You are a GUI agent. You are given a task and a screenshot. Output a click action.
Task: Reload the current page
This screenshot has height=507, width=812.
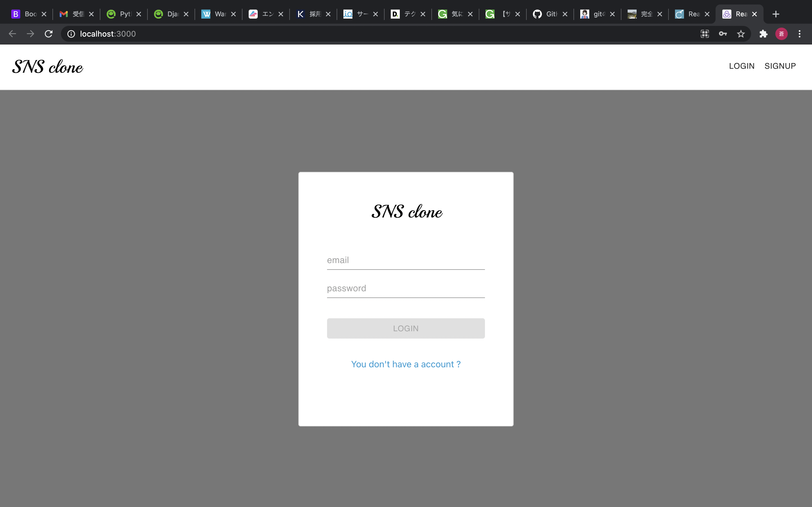(48, 34)
